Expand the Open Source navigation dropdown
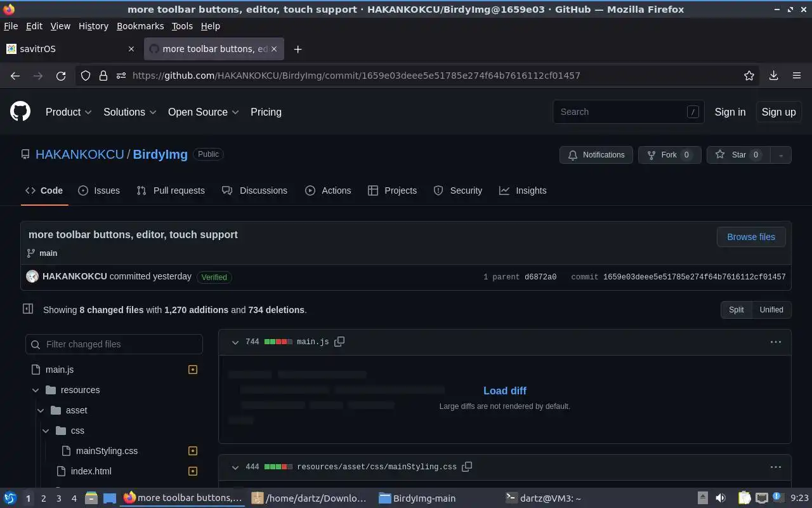Image resolution: width=812 pixels, height=508 pixels. coord(204,112)
